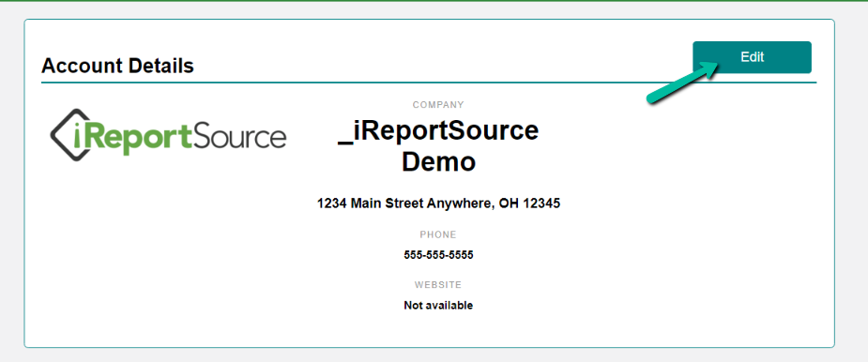
Task: Select the 1234 Main Street address
Action: [438, 204]
